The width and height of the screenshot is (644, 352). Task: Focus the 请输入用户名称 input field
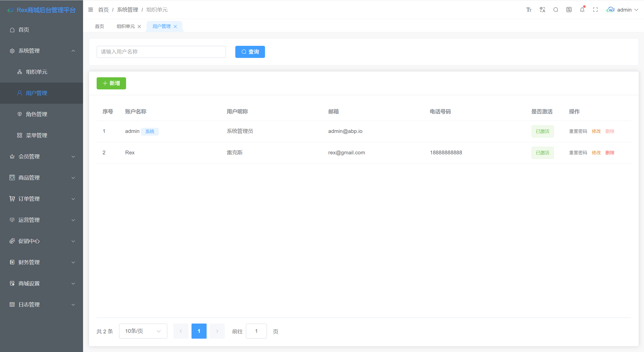tap(161, 52)
